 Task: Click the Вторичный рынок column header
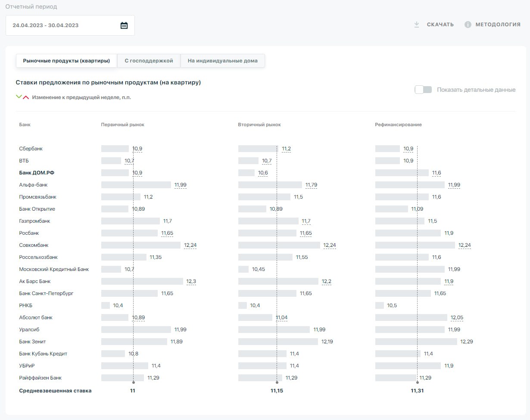pos(259,124)
